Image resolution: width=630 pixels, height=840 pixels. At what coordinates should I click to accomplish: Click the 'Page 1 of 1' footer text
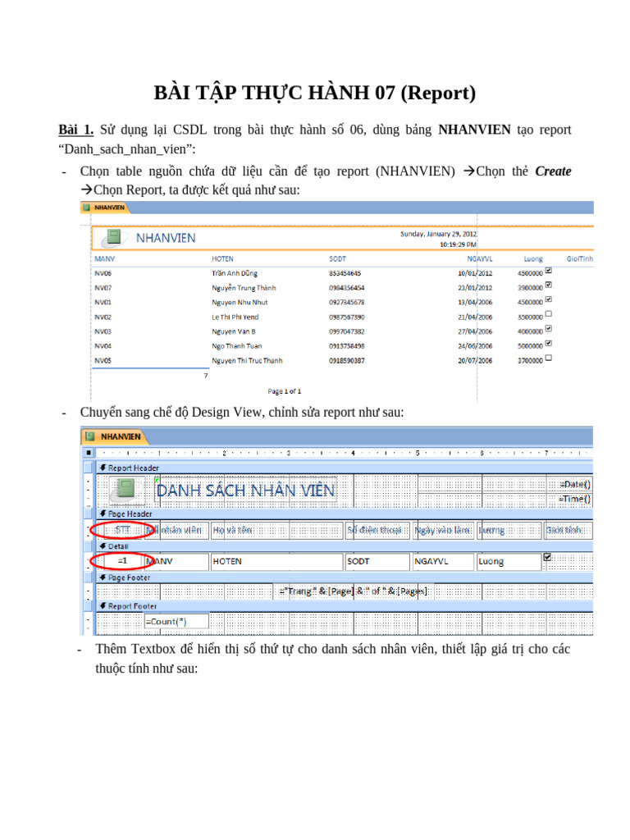pos(285,391)
